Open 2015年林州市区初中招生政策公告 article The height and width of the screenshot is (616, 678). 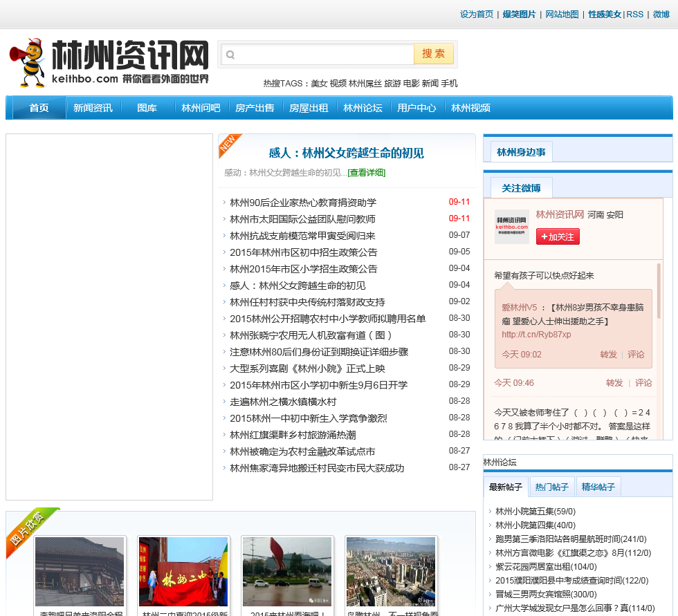(304, 252)
